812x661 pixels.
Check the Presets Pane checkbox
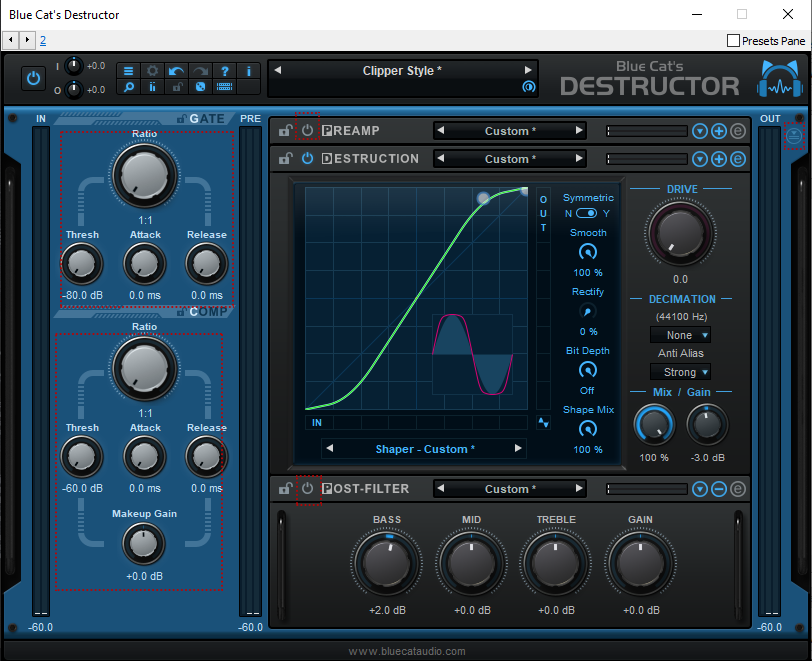[x=733, y=40]
